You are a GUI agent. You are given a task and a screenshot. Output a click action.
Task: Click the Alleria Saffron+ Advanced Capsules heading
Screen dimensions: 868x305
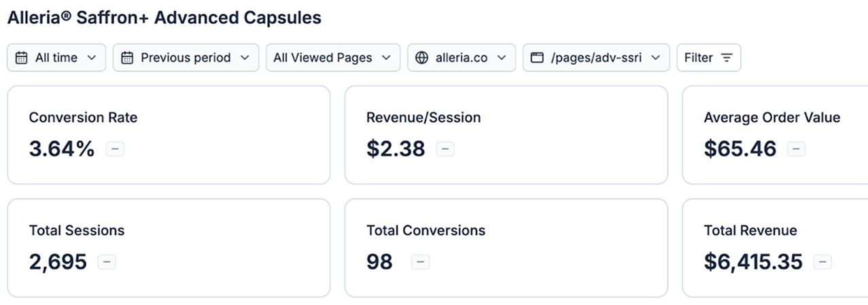pyautogui.click(x=164, y=18)
